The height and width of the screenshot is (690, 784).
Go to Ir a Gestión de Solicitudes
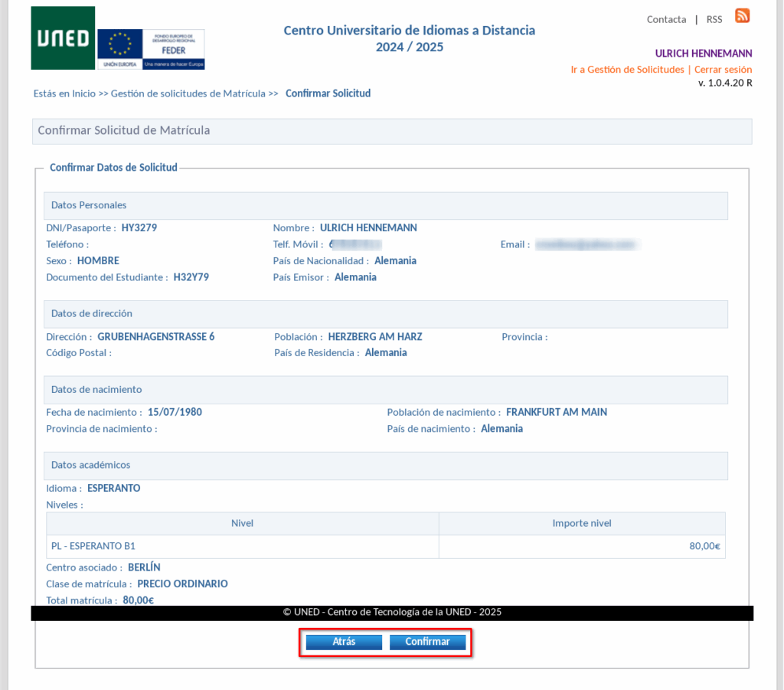(x=627, y=70)
